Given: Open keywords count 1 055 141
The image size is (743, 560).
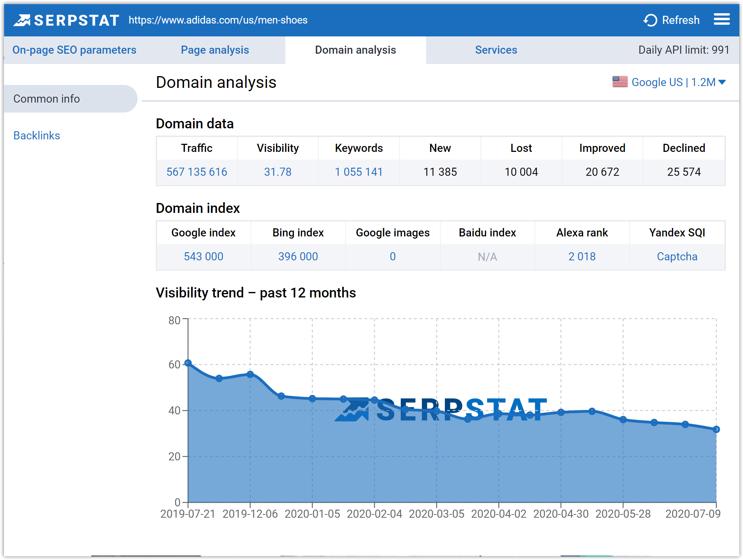Looking at the screenshot, I should (x=359, y=172).
